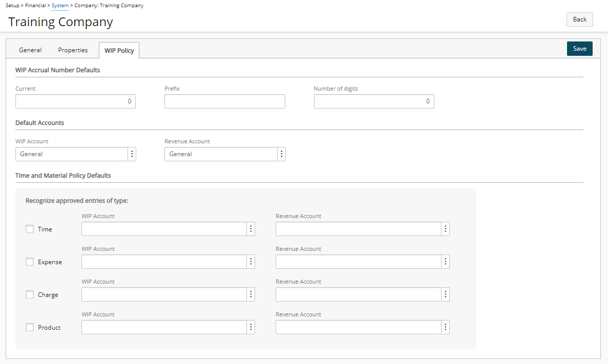Open the default WIP Account picker menu

coord(132,154)
